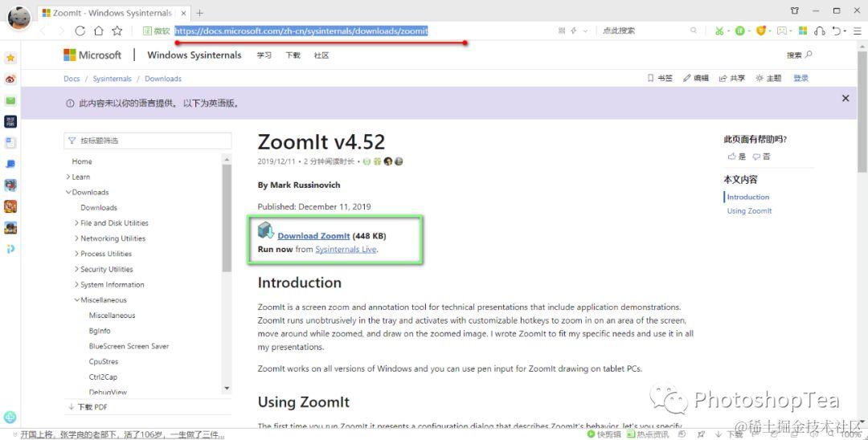The height and width of the screenshot is (440, 868).
Task: Click the search magnifier in the search box
Action: pos(693,31)
